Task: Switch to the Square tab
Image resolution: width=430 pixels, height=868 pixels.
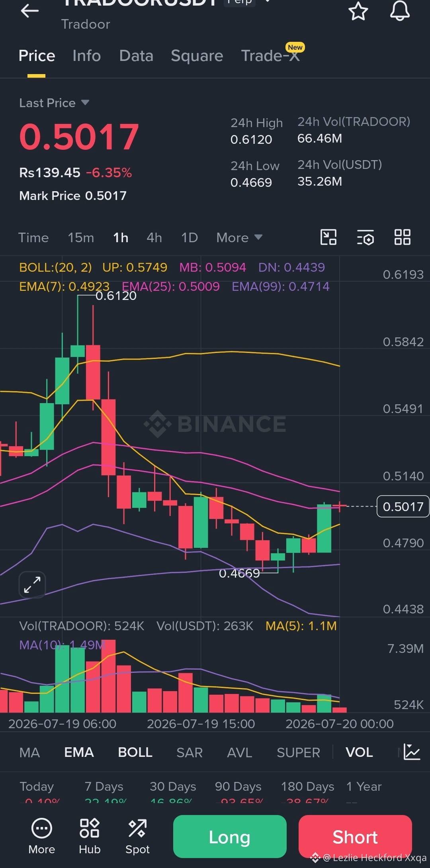Action: 197,56
